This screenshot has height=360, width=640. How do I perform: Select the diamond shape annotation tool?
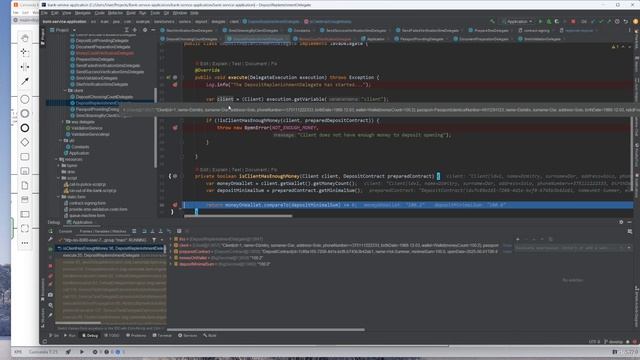click(25, 142)
